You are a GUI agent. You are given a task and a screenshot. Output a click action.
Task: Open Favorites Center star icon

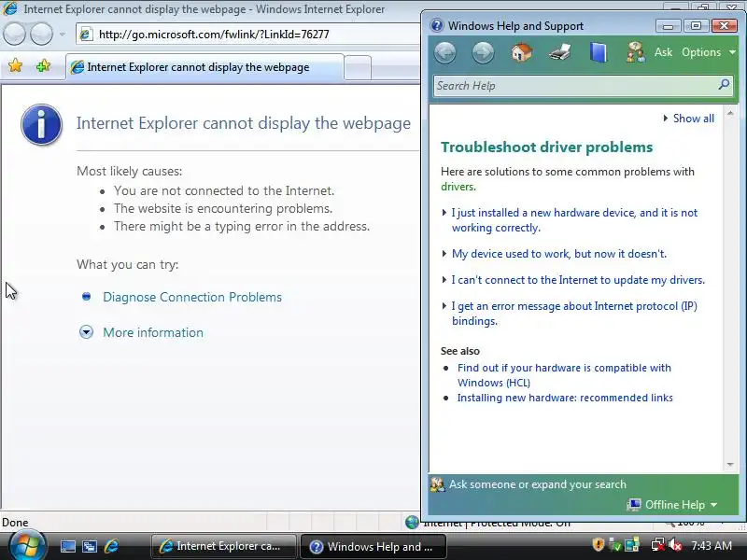[x=15, y=65]
